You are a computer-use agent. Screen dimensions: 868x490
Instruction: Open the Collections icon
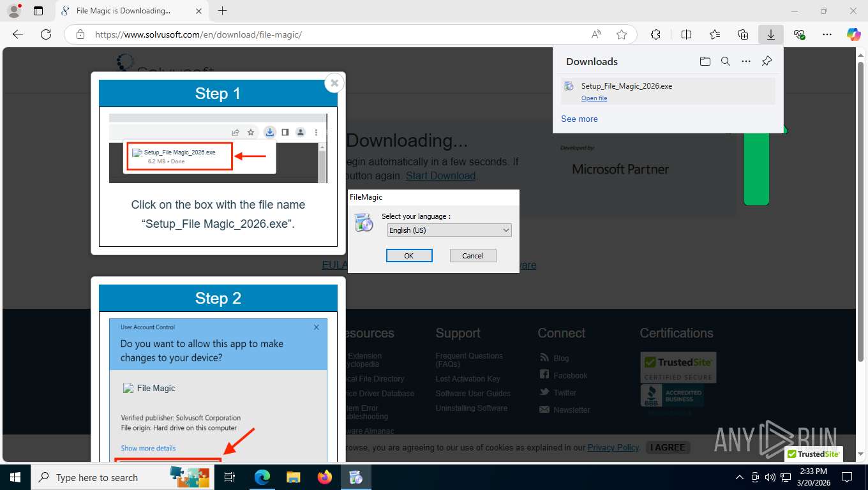(x=743, y=34)
